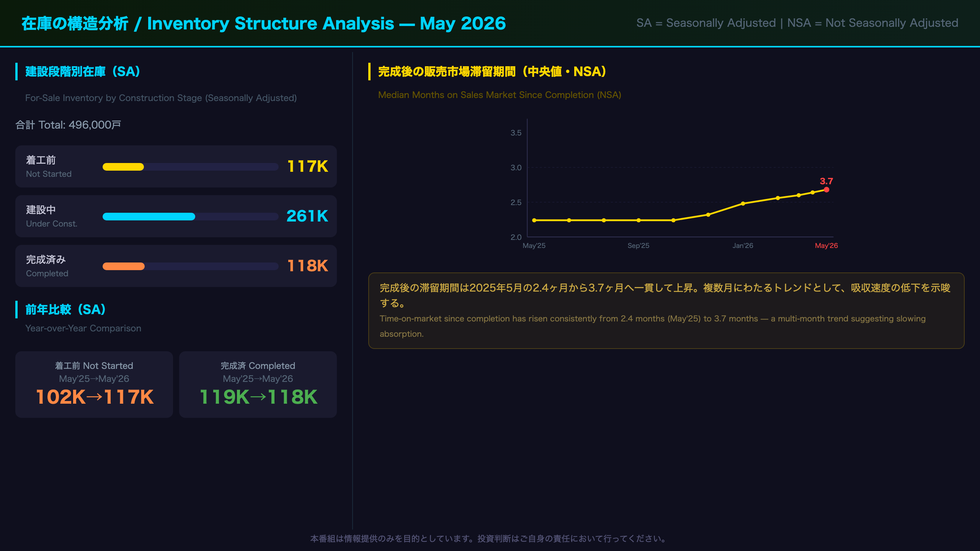The image size is (980, 551).
Task: Click the Jan'26 chart data point
Action: coord(743,204)
